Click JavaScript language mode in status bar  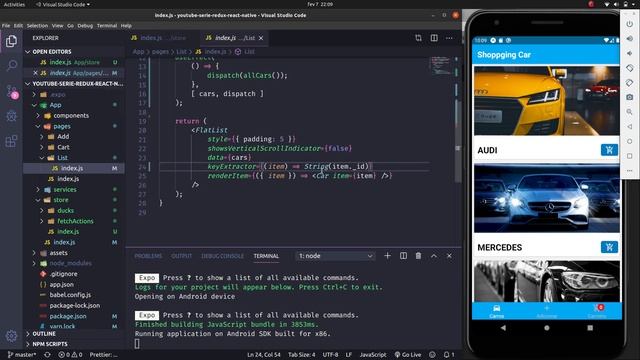coord(373,355)
